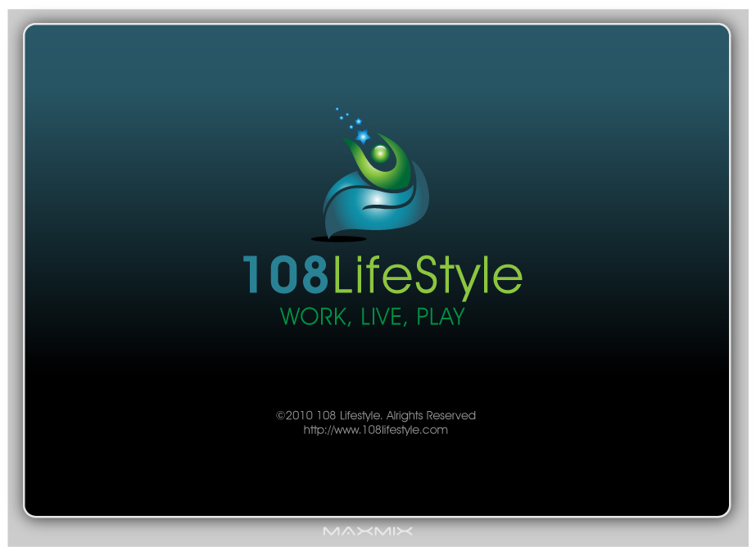Click the capital "L" in LifeStyle

pos(342,276)
